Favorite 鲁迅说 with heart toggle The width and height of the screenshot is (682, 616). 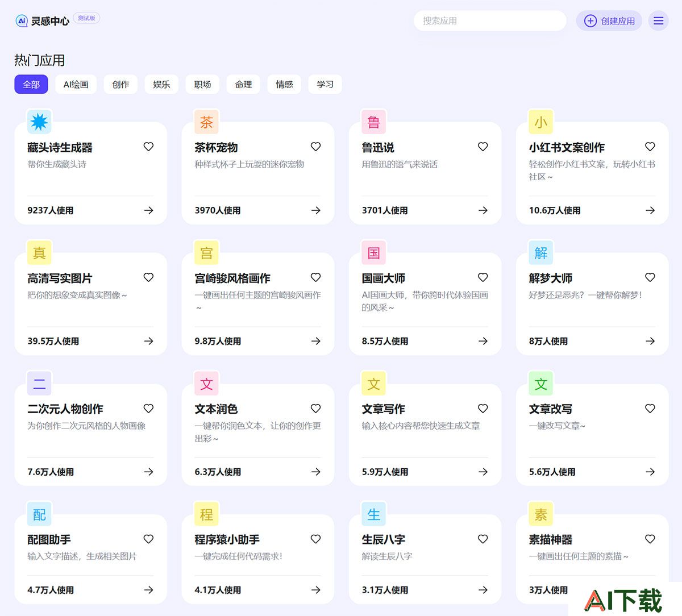(x=483, y=147)
